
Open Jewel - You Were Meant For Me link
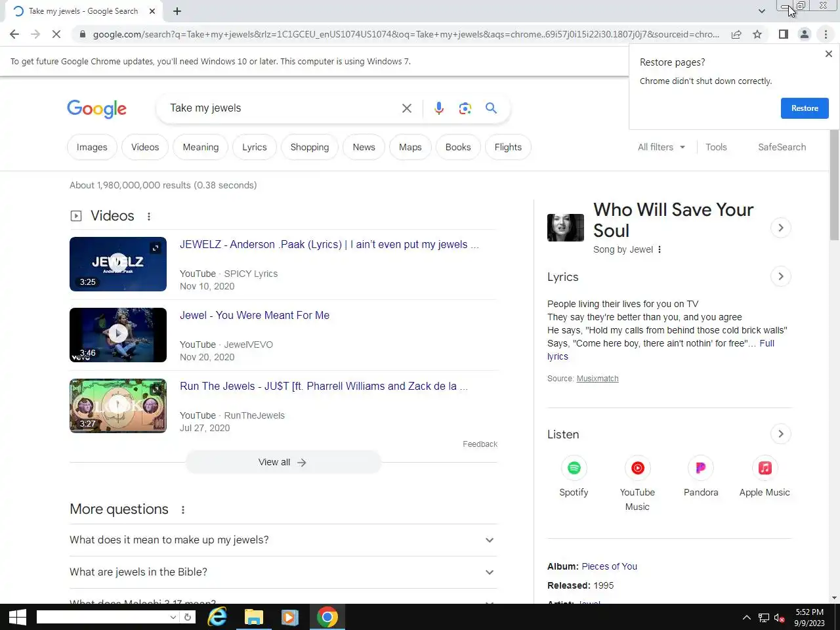point(255,315)
